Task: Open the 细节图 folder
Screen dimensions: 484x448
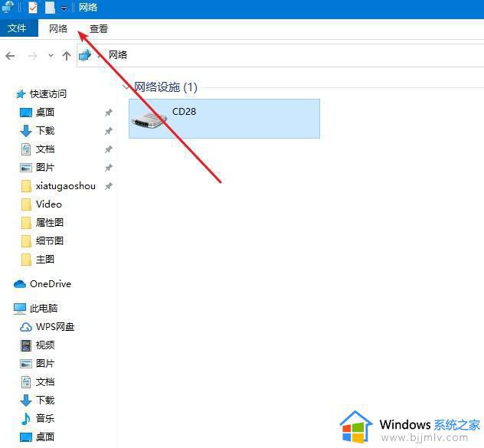Action: coord(50,240)
